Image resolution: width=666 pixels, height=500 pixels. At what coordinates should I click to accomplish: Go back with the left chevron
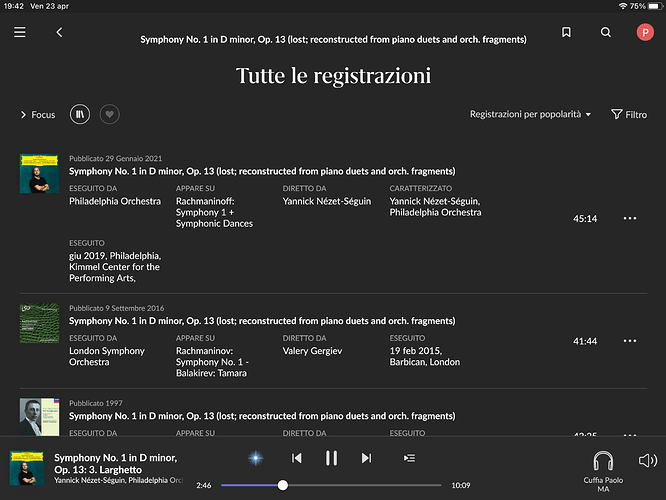click(59, 32)
